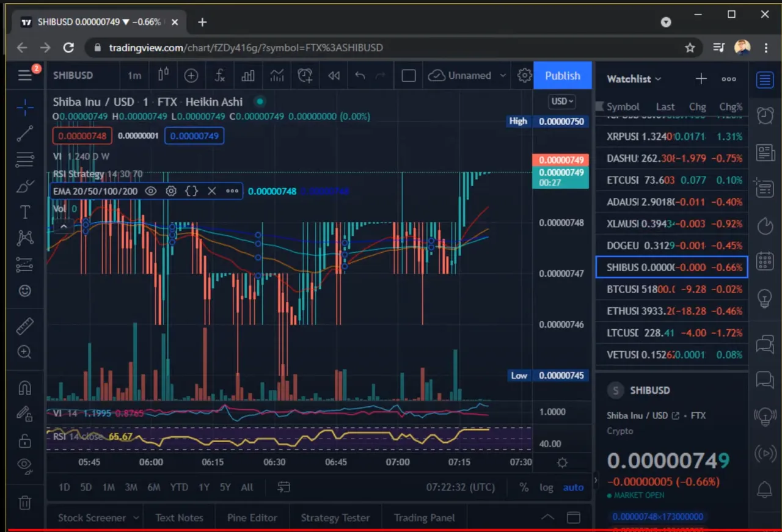Open Alerts panel alarm clock icon

(x=765, y=115)
